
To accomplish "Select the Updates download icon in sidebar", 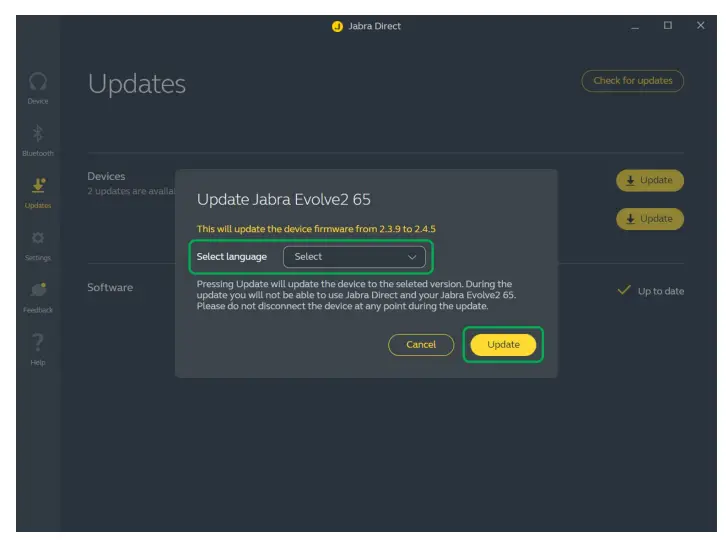I will pyautogui.click(x=38, y=185).
